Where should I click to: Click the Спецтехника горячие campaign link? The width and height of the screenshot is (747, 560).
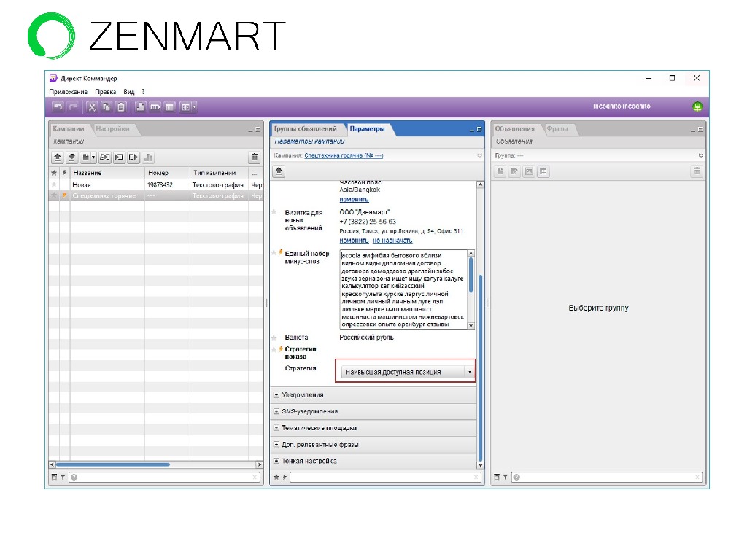(344, 155)
